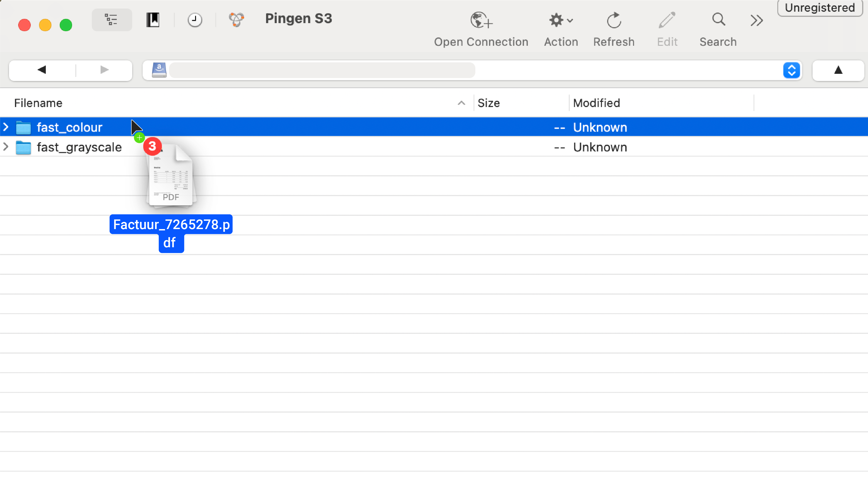Expand the fast_grayscale folder
This screenshot has height=488, width=868.
coord(6,147)
